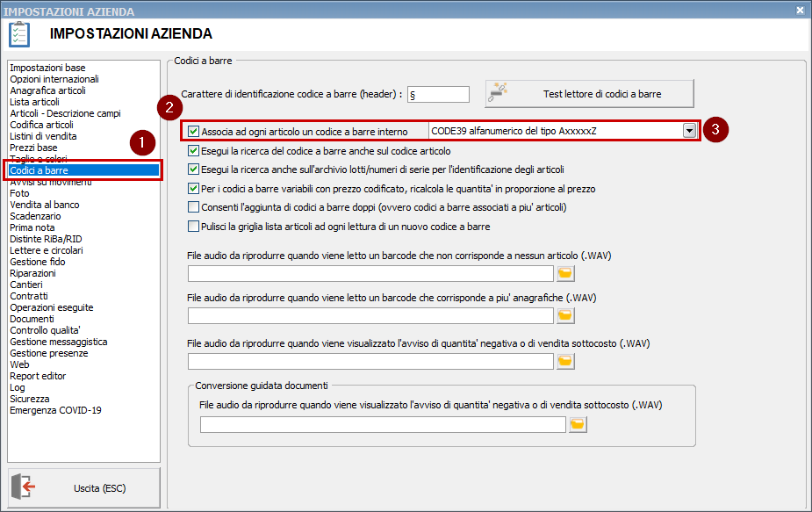The height and width of the screenshot is (512, 812).
Task: Expand the CODE39 barcode type dropdown arrow
Action: coord(690,131)
